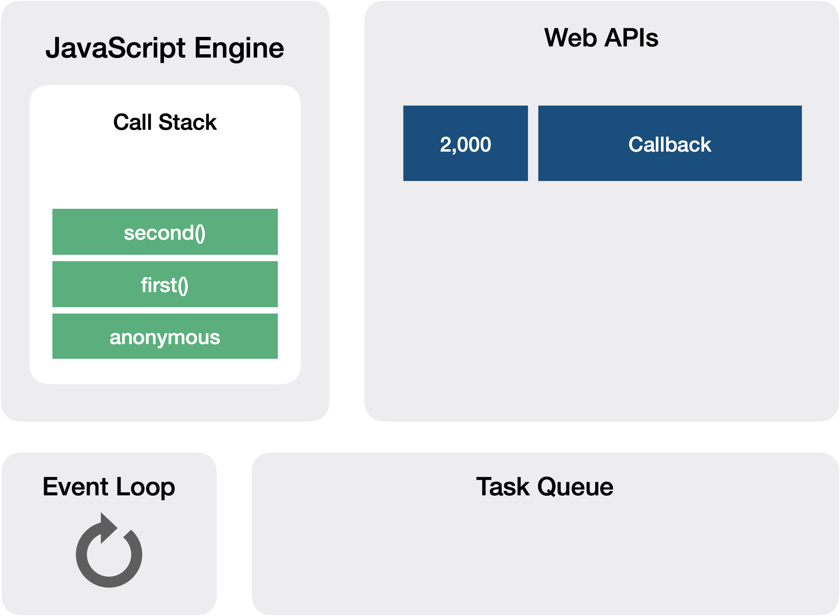Screen dimensions: 840x616
Task: Select the first() call stack frame
Action: pos(165,285)
